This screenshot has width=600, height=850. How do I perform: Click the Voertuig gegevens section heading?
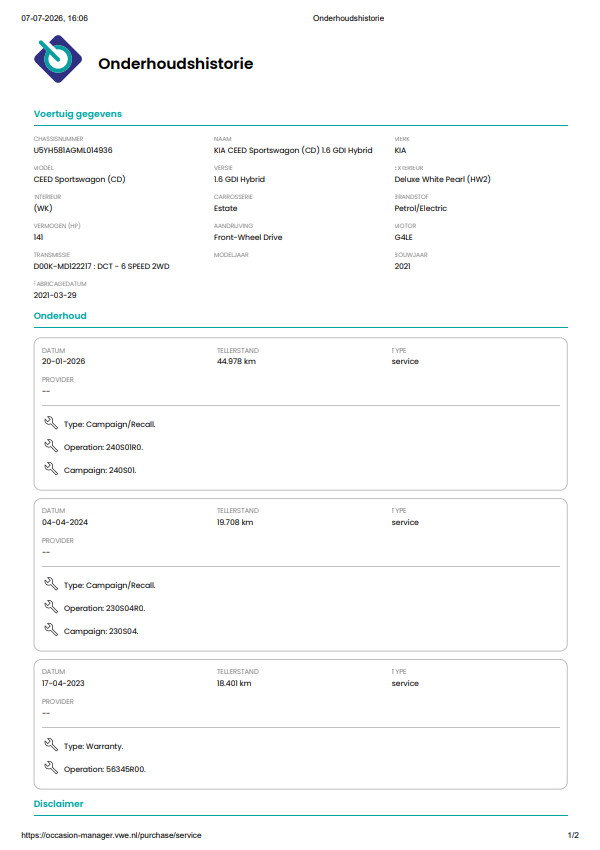point(78,114)
